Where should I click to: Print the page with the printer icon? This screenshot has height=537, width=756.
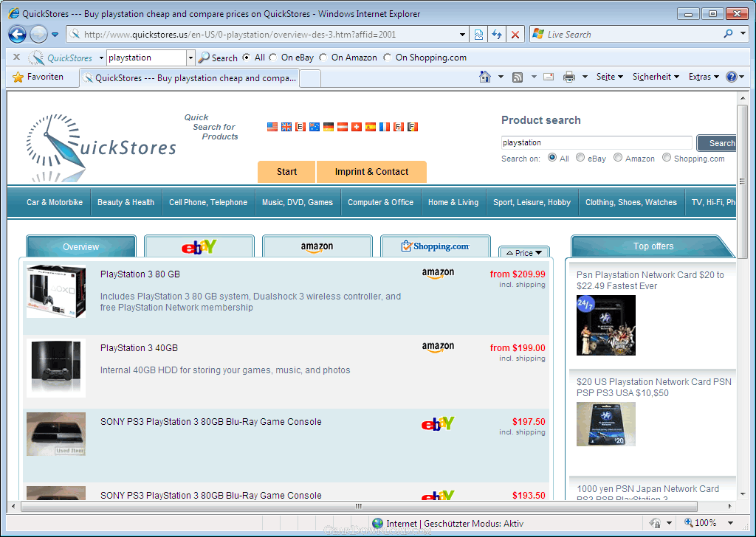[569, 77]
